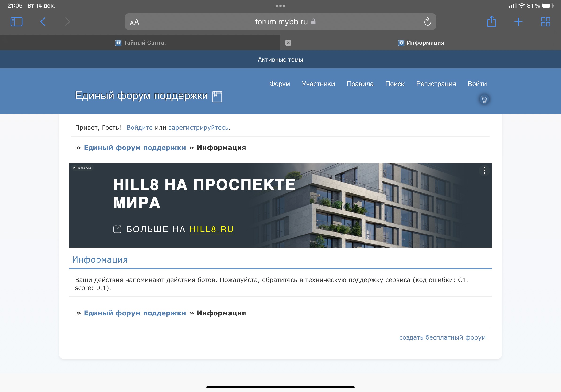This screenshot has width=561, height=392.
Task: Open bottom breadcrumb Единый форум поддержки
Action: coord(135,313)
